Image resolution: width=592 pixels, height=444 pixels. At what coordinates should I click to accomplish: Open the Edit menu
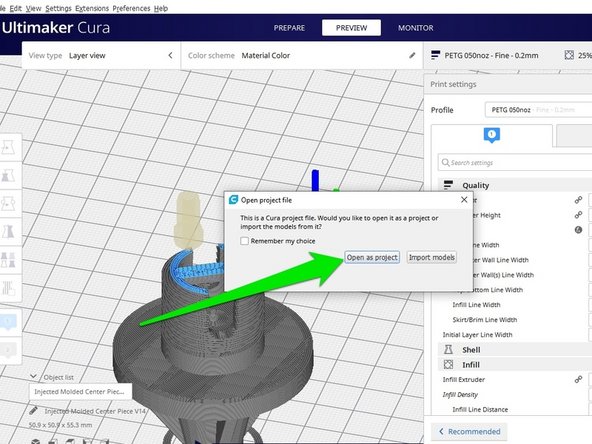pos(15,8)
